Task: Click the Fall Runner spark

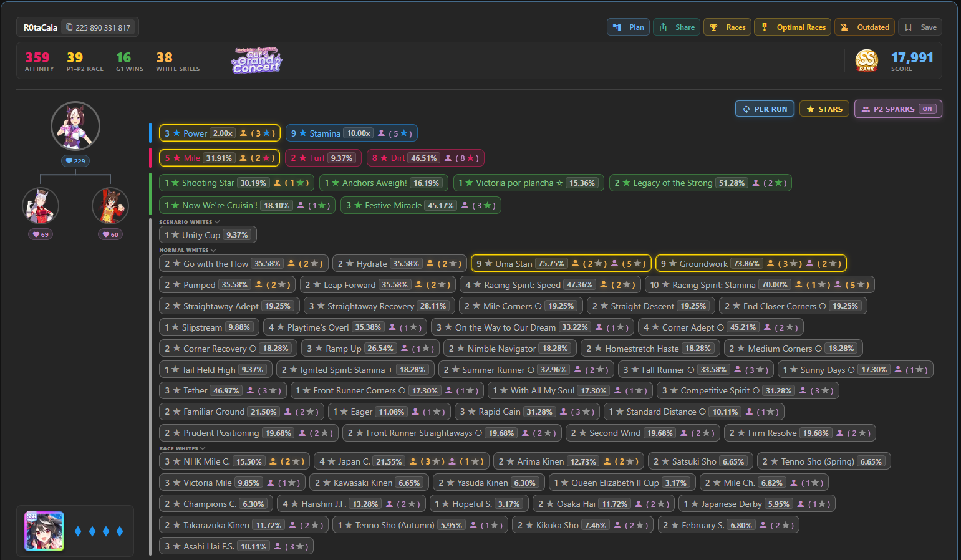Action: click(x=695, y=370)
